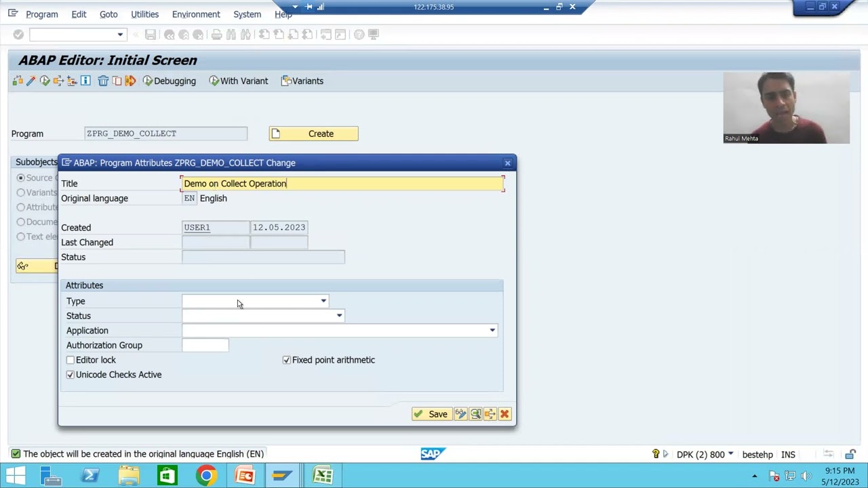
Task: Open PowerShell from the taskbar
Action: (x=90, y=476)
